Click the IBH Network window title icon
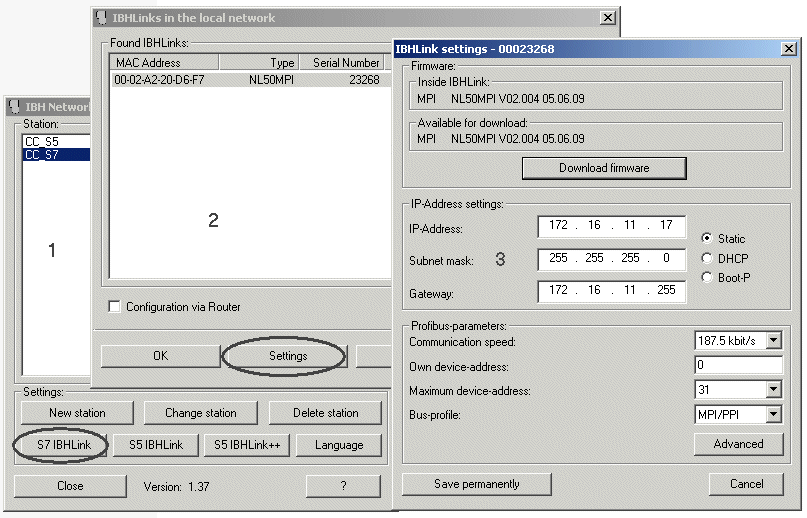Viewport: 807px width, 518px height. coord(14,107)
